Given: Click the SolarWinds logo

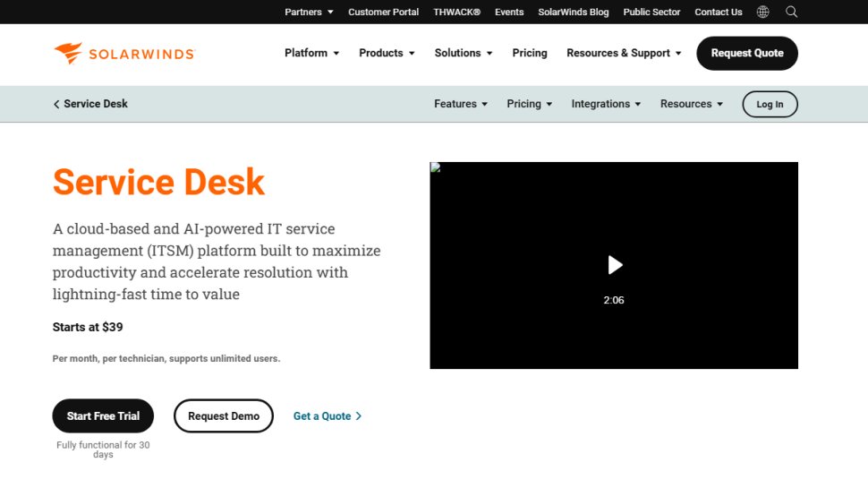Looking at the screenshot, I should (124, 53).
